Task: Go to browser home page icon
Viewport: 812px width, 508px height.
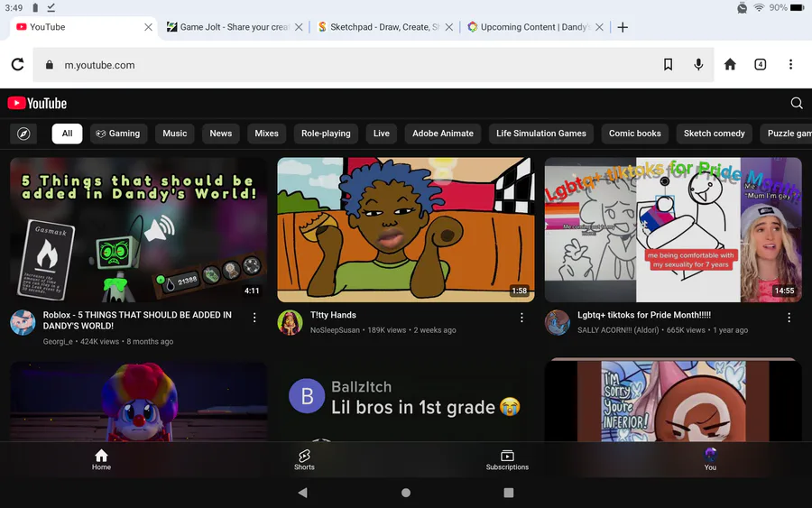Action: tap(730, 64)
